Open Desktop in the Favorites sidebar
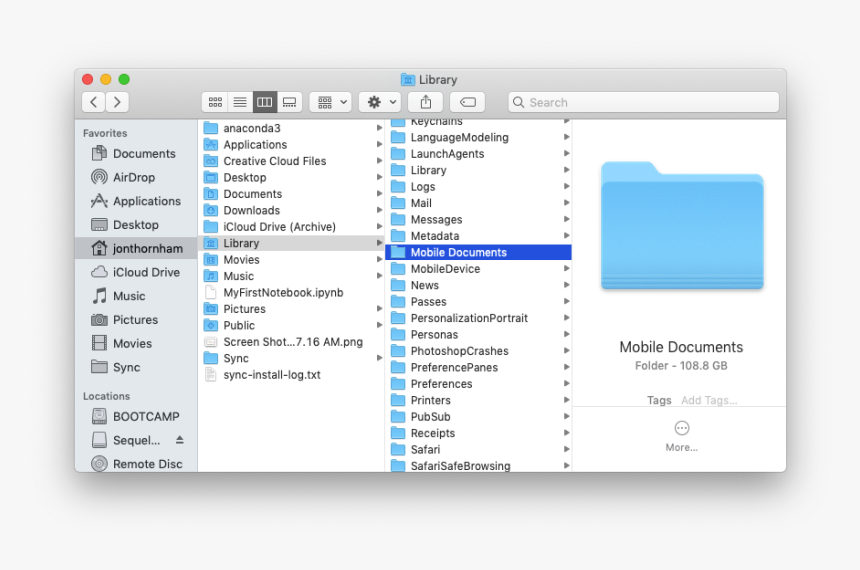 (x=135, y=224)
